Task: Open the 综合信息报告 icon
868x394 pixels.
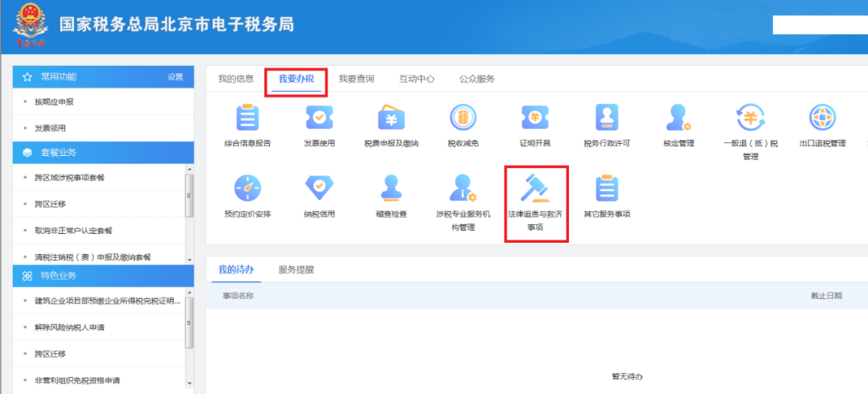Action: [x=248, y=117]
